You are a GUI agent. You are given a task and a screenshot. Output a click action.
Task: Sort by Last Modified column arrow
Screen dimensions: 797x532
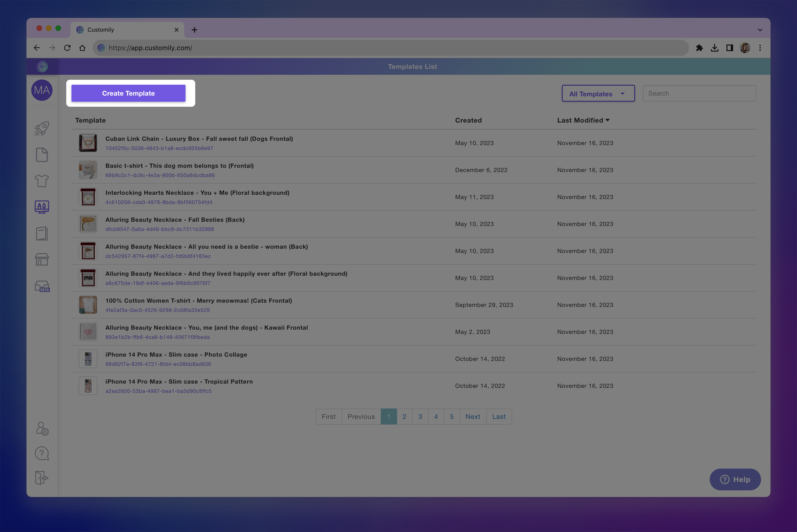coord(608,120)
